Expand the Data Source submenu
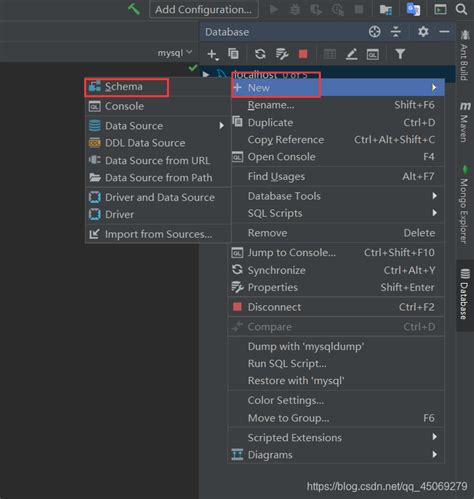The image size is (474, 499). pyautogui.click(x=158, y=126)
